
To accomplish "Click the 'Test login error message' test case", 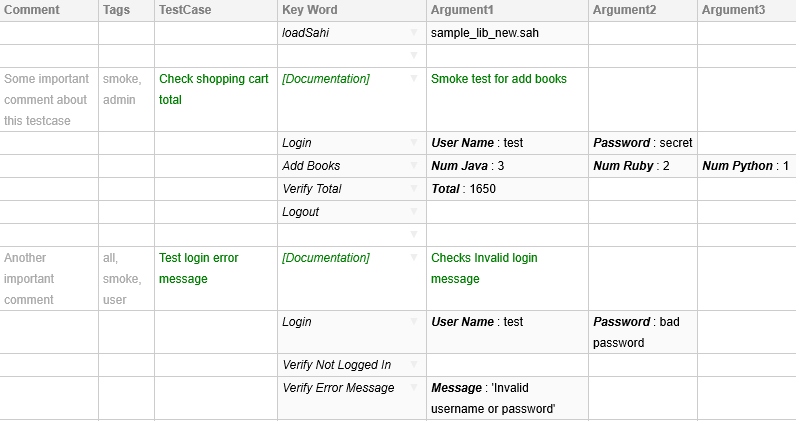I will [x=199, y=268].
